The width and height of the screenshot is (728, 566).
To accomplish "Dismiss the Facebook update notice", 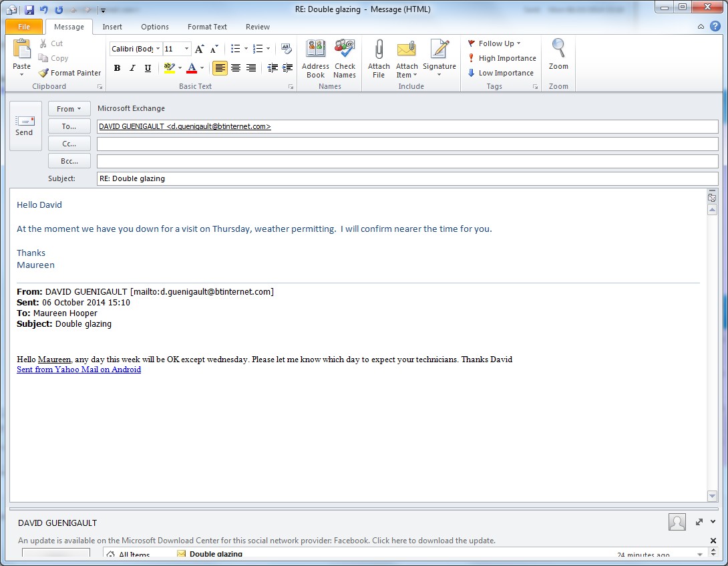I will tap(713, 541).
